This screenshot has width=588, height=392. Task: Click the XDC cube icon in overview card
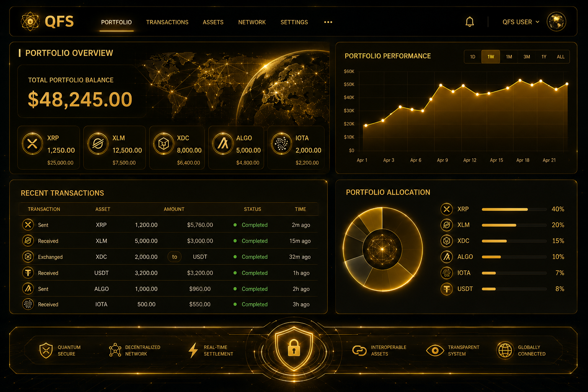163,144
